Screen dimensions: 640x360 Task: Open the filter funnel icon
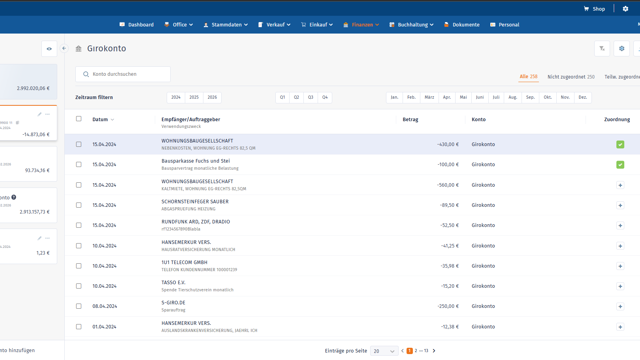(x=602, y=49)
